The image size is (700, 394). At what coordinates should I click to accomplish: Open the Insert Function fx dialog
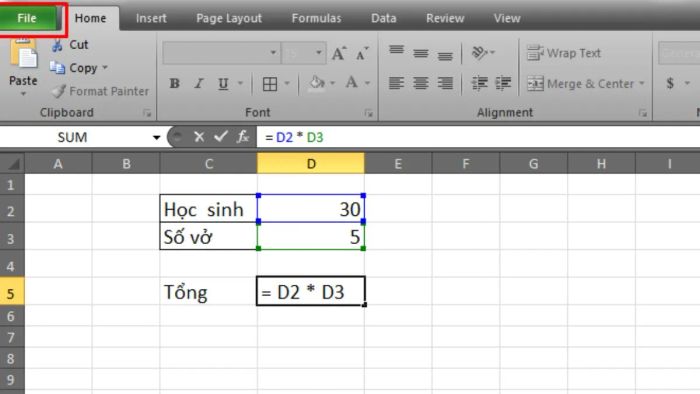pyautogui.click(x=243, y=137)
